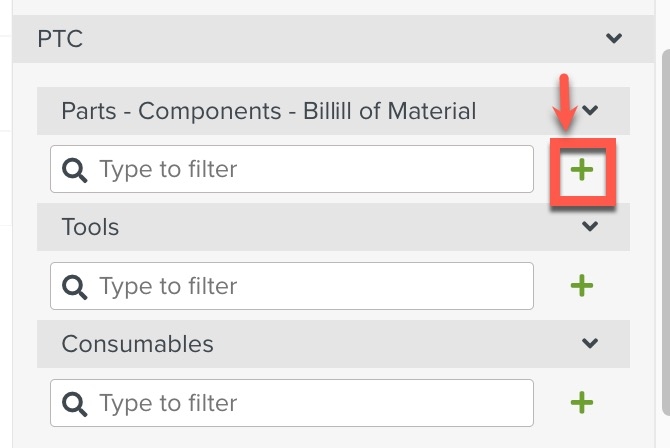Select the PTC header label

click(60, 39)
